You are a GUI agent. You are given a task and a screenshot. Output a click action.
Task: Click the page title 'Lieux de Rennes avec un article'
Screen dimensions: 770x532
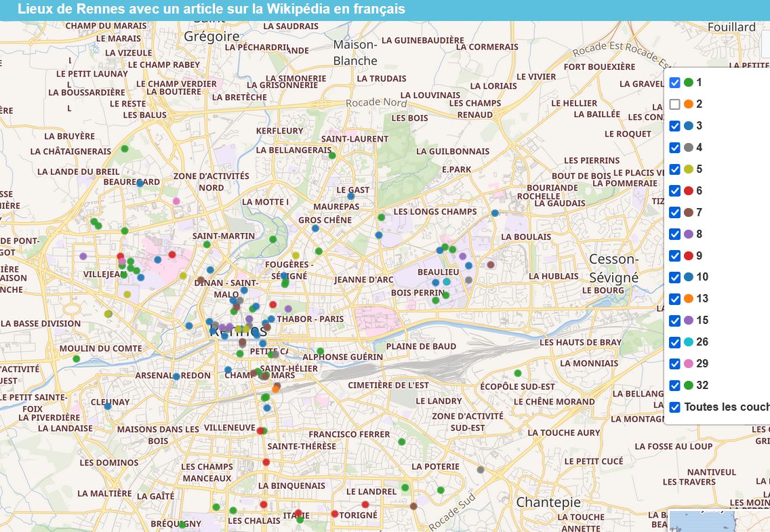[211, 9]
